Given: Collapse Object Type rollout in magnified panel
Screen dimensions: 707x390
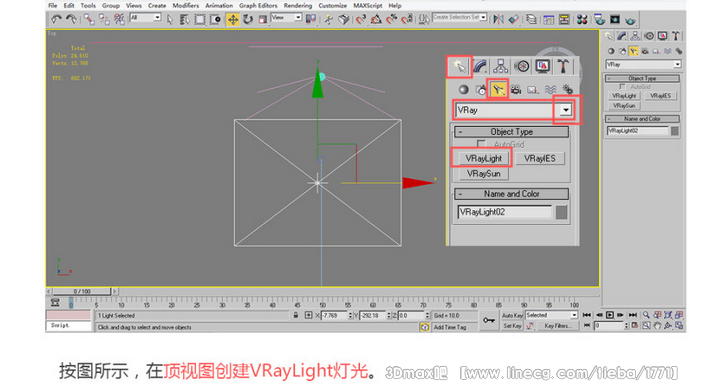Looking at the screenshot, I should 511,132.
